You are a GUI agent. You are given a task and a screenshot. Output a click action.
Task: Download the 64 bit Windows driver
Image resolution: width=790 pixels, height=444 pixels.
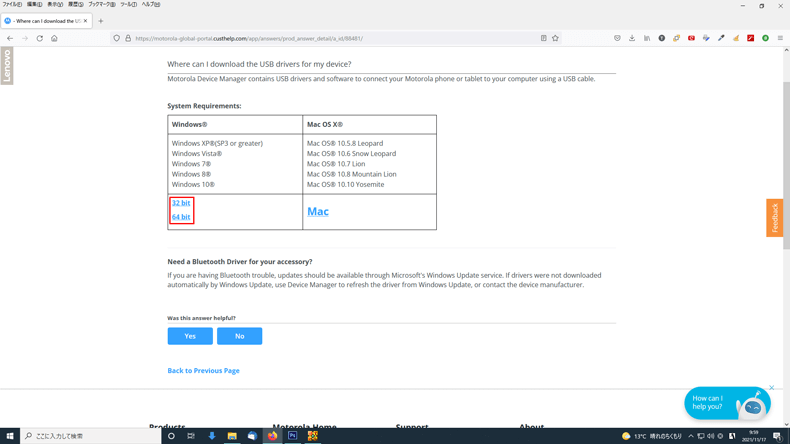click(181, 217)
